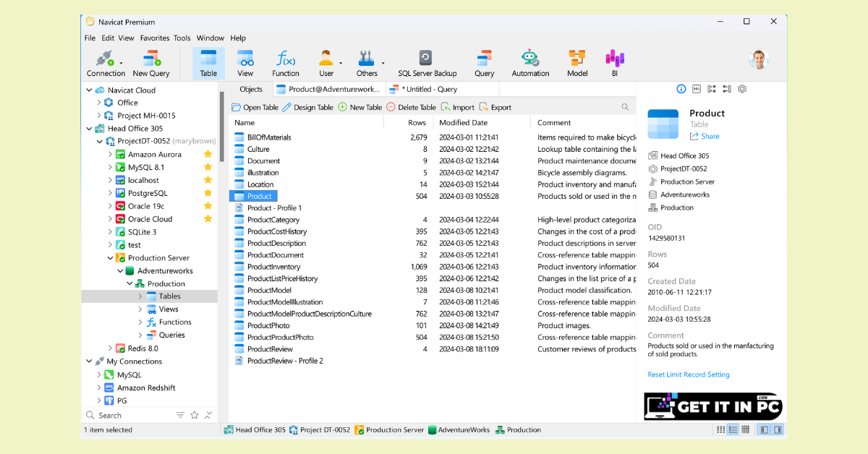Open the Connection tool in the toolbar

(106, 64)
